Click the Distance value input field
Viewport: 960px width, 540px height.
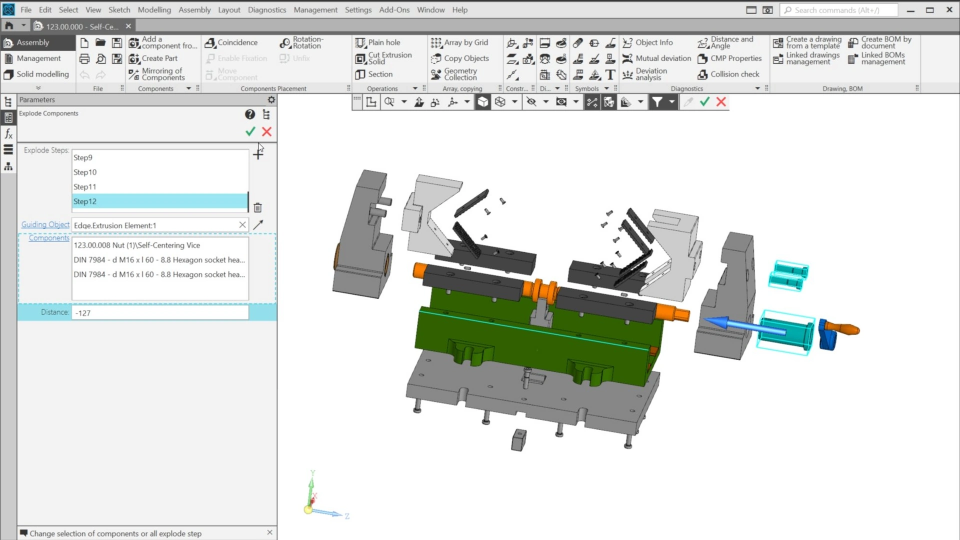click(159, 313)
